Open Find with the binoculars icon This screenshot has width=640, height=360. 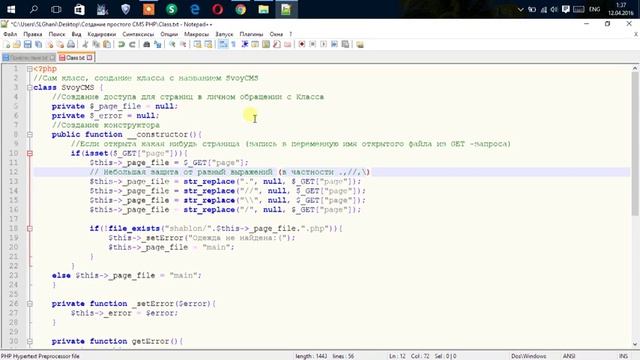tap(147, 44)
